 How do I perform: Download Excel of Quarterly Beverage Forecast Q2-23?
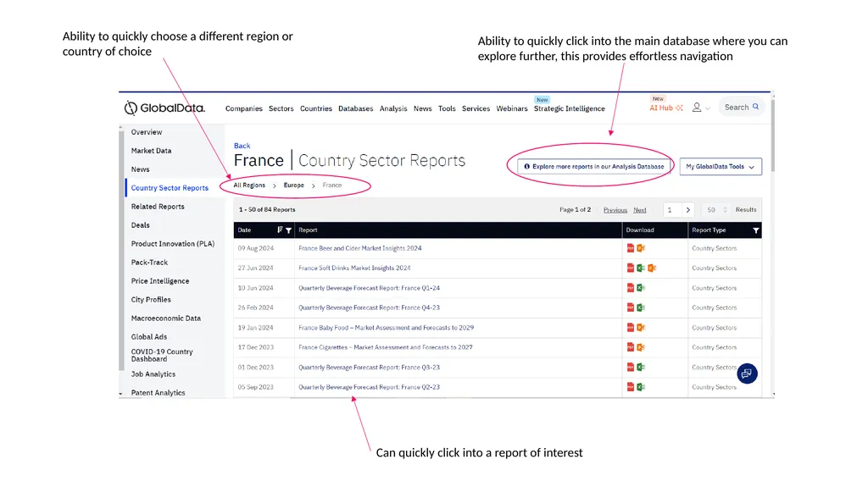tap(641, 387)
